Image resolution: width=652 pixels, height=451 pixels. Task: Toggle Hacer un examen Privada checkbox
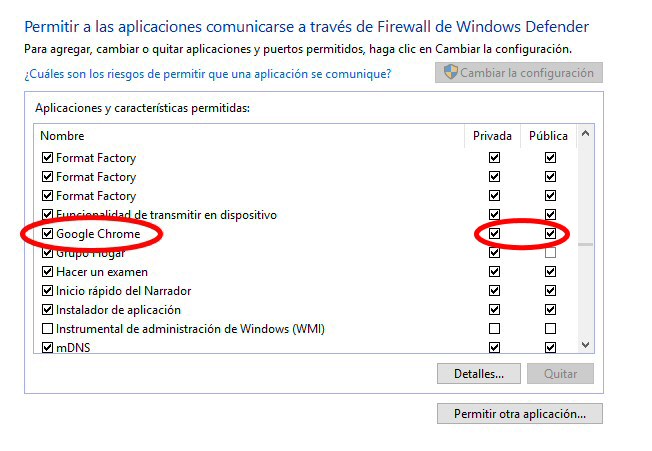pos(494,272)
